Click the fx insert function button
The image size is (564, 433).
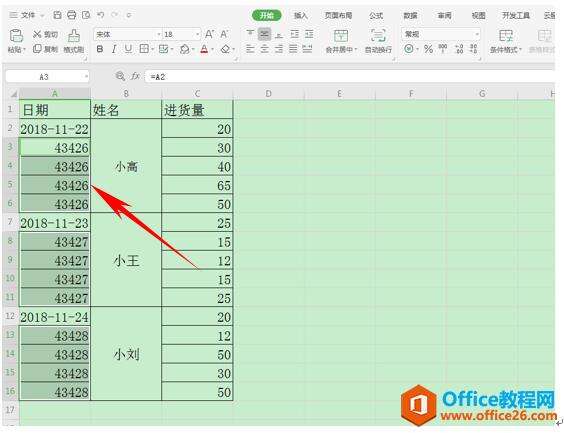click(x=135, y=76)
